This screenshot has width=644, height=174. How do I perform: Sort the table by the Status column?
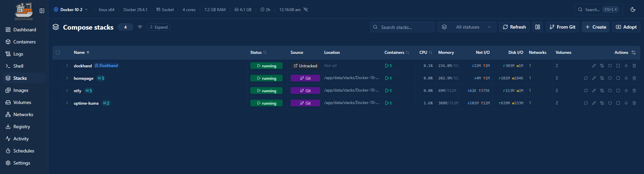tap(258, 53)
